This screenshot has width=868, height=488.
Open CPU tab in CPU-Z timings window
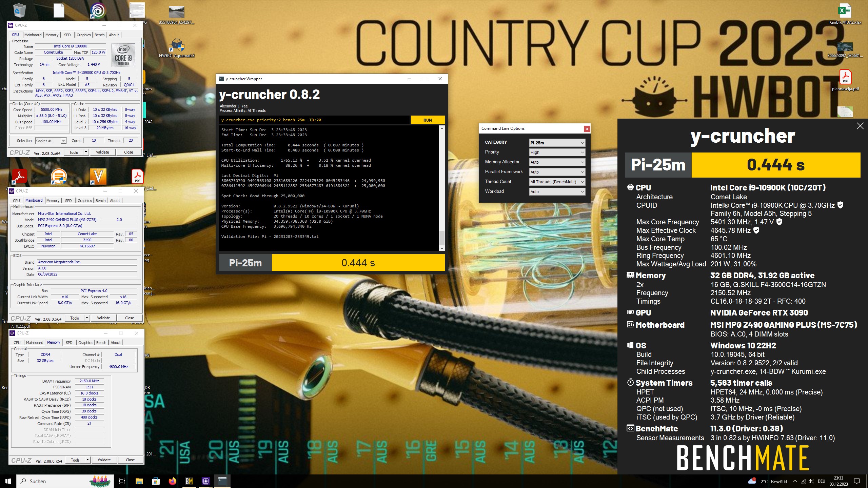17,343
